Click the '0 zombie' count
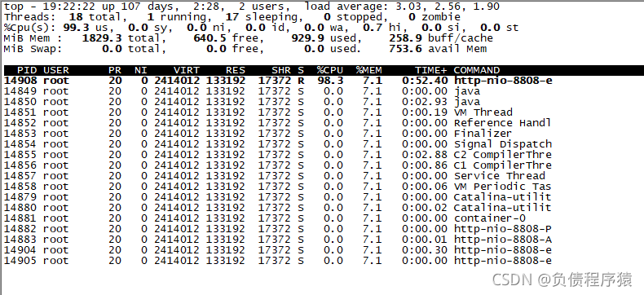 tap(435, 17)
